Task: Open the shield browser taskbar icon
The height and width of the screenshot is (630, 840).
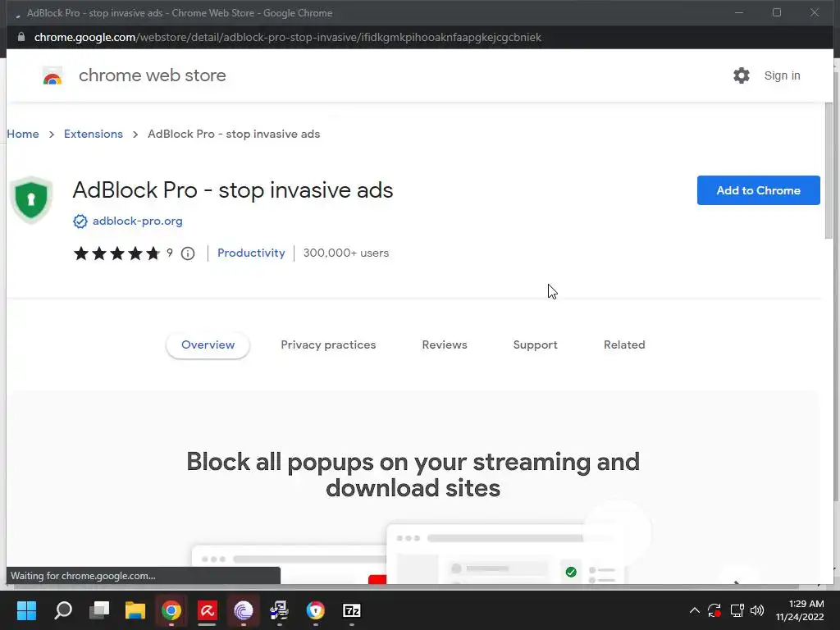Action: pos(316,610)
